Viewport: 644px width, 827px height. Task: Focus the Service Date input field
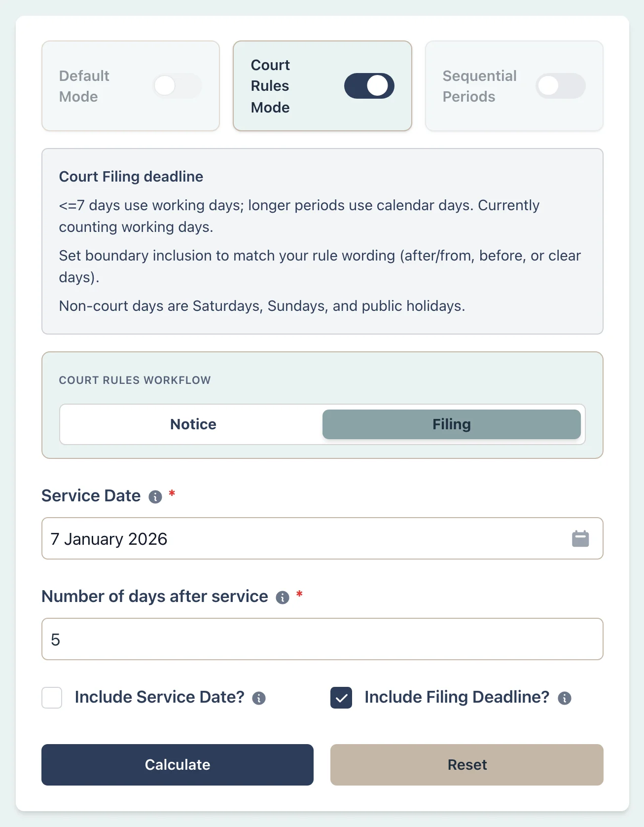point(306,539)
